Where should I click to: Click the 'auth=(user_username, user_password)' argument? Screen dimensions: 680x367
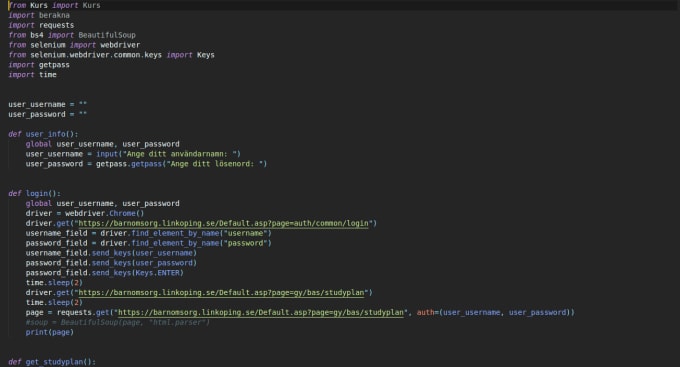tap(495, 313)
